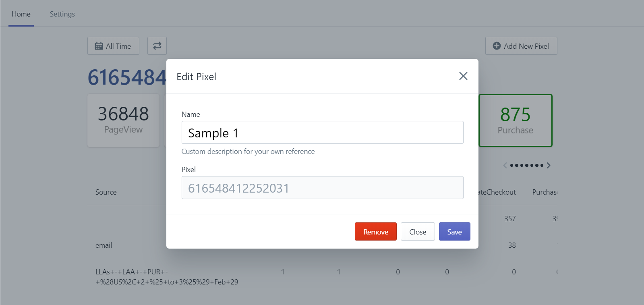
Task: Save the pixel changes
Action: coord(454,232)
